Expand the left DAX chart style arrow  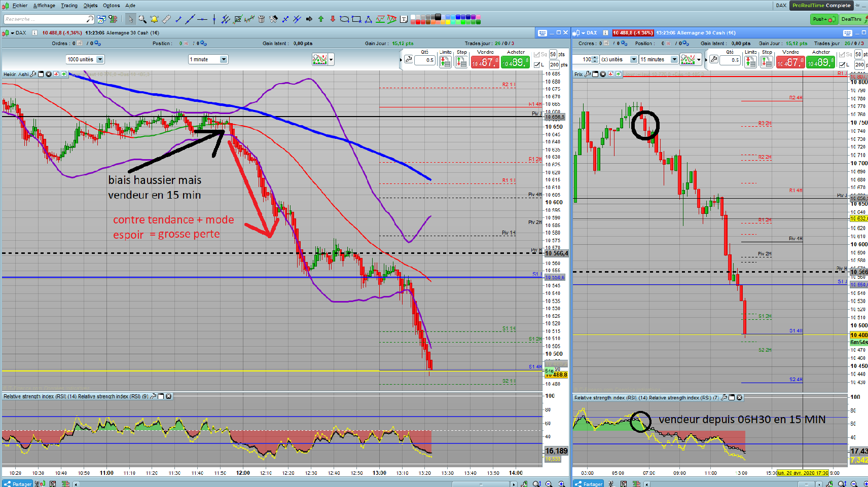click(13, 33)
